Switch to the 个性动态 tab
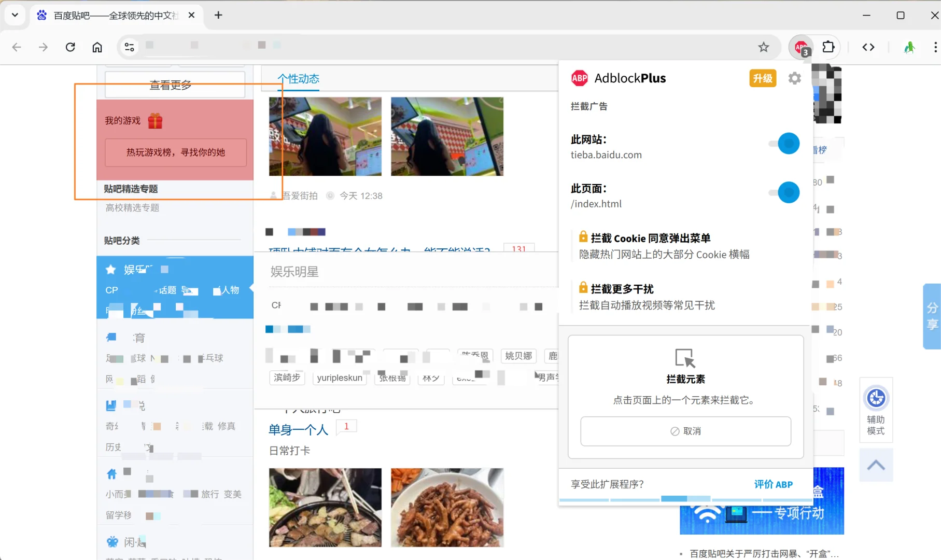This screenshot has width=941, height=560. (x=299, y=79)
